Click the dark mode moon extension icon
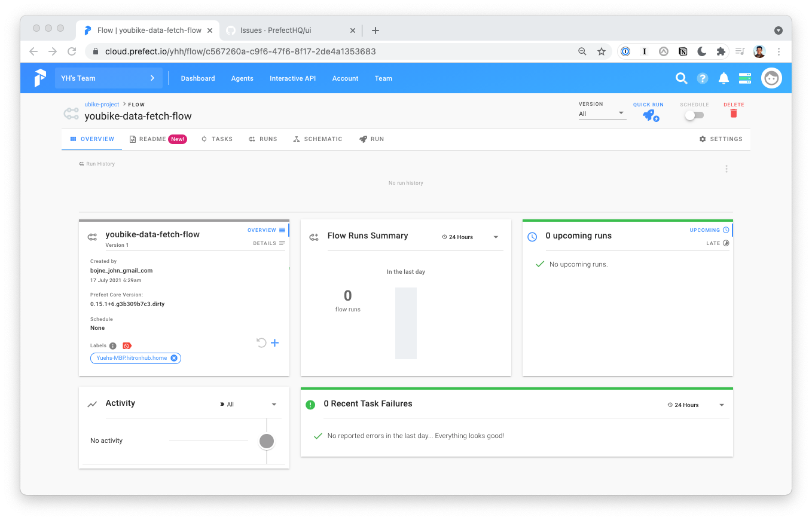The width and height of the screenshot is (812, 520). [x=702, y=51]
